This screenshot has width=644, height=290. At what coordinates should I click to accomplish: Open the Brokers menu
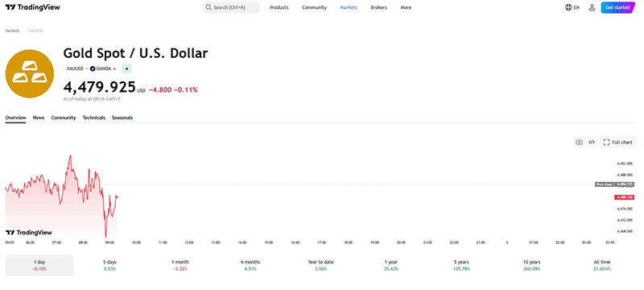point(378,7)
